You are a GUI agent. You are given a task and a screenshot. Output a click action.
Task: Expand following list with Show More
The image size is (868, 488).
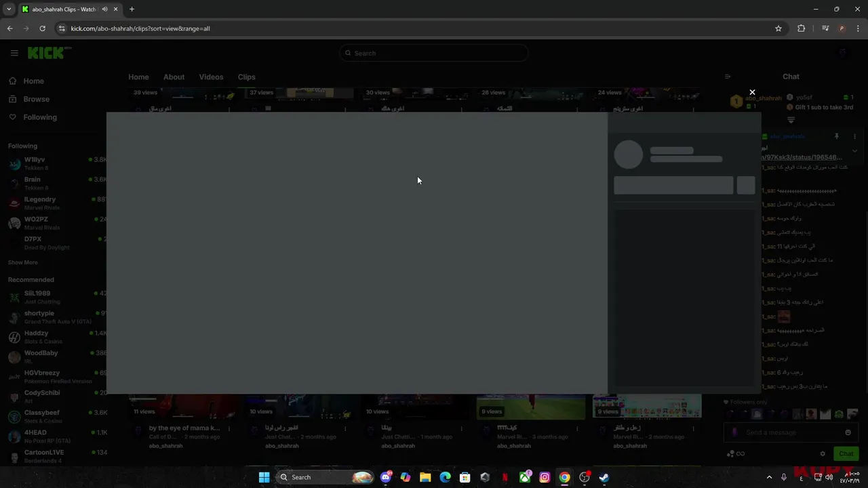(23, 262)
